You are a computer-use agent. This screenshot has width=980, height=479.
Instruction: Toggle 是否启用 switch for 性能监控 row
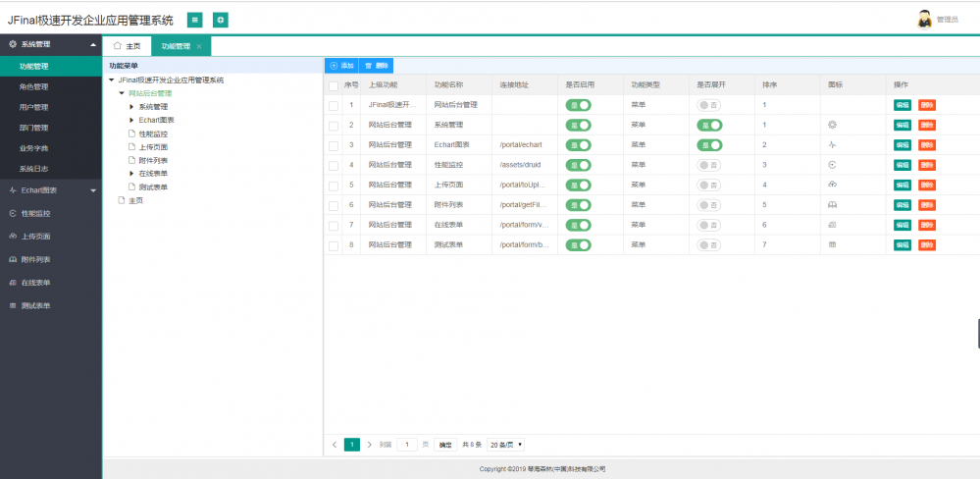[578, 165]
